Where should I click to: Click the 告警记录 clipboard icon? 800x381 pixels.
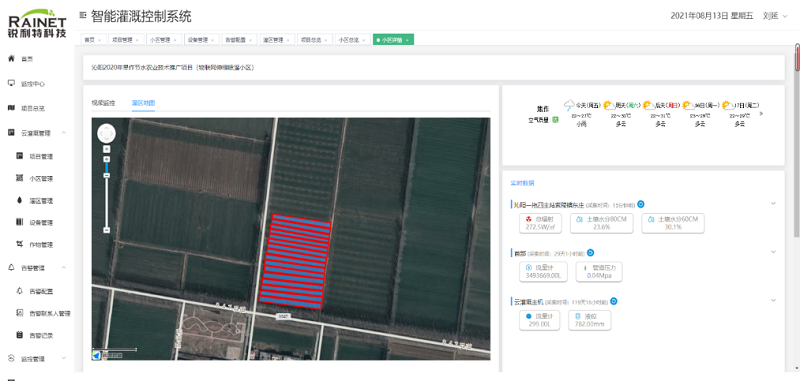click(19, 335)
